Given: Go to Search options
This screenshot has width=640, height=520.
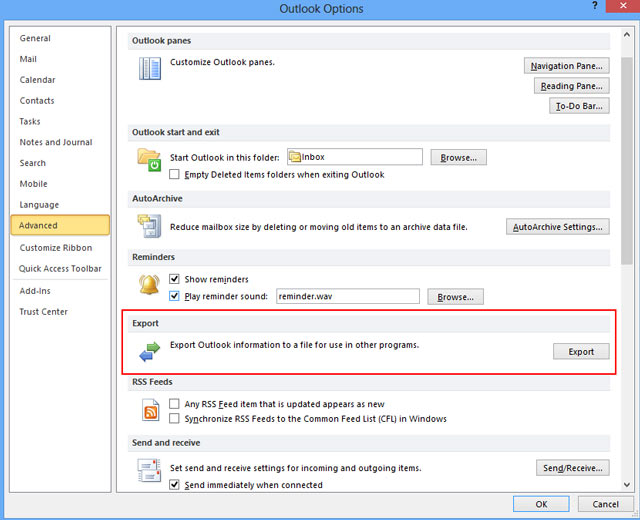Looking at the screenshot, I should (x=60, y=163).
